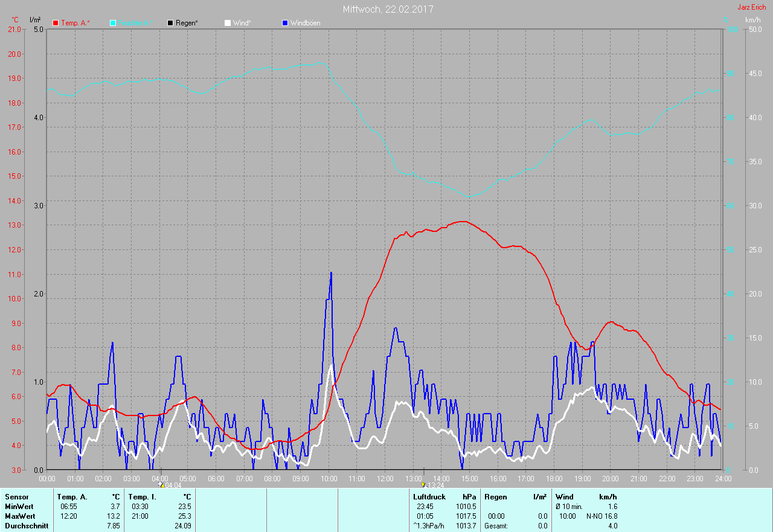Click the Durchschnitt row label
Screen dimensions: 773x532
(x=26, y=526)
